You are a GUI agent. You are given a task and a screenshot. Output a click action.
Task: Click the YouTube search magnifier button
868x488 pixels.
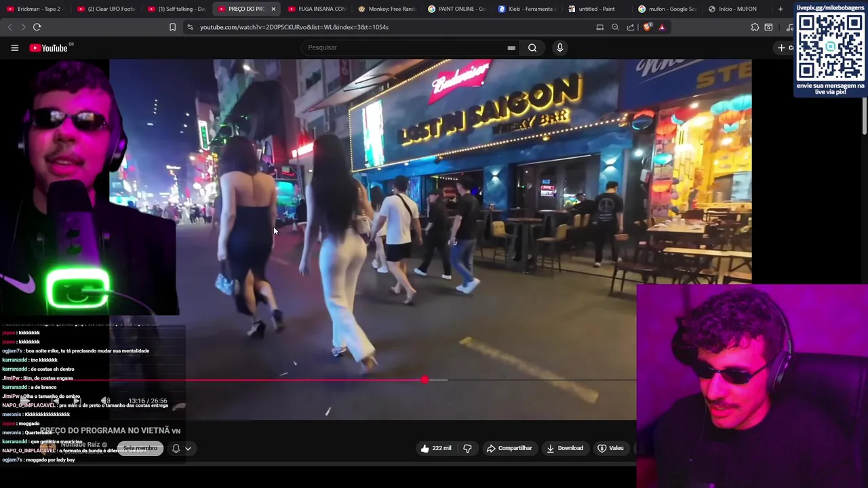tap(532, 47)
